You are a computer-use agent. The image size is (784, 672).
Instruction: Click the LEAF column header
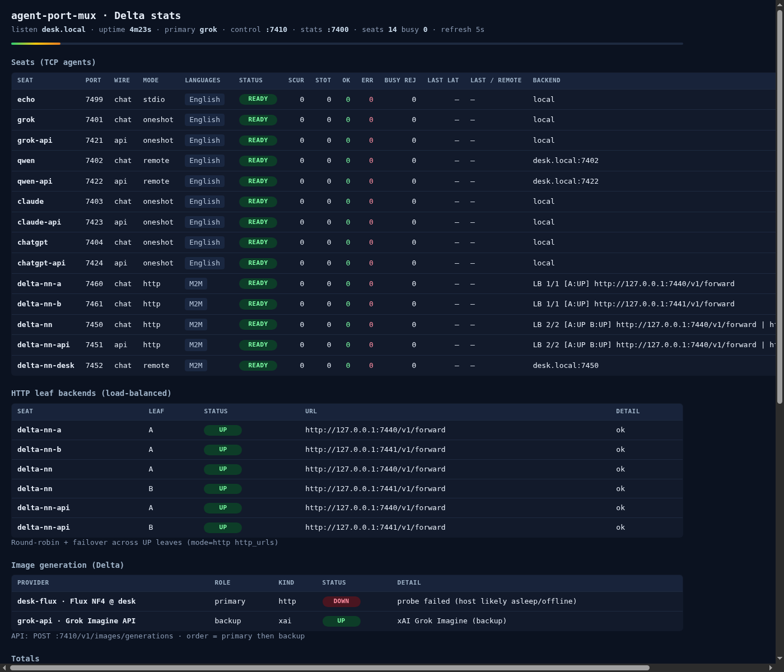[x=156, y=411]
